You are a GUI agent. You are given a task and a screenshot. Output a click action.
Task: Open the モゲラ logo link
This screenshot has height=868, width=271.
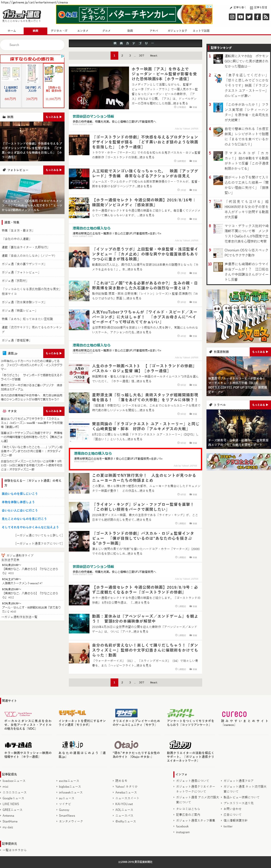(126, 713)
